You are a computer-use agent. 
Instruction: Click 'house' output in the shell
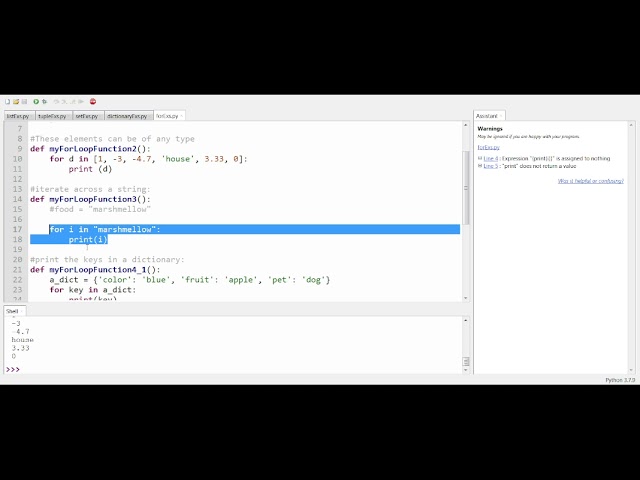point(22,340)
